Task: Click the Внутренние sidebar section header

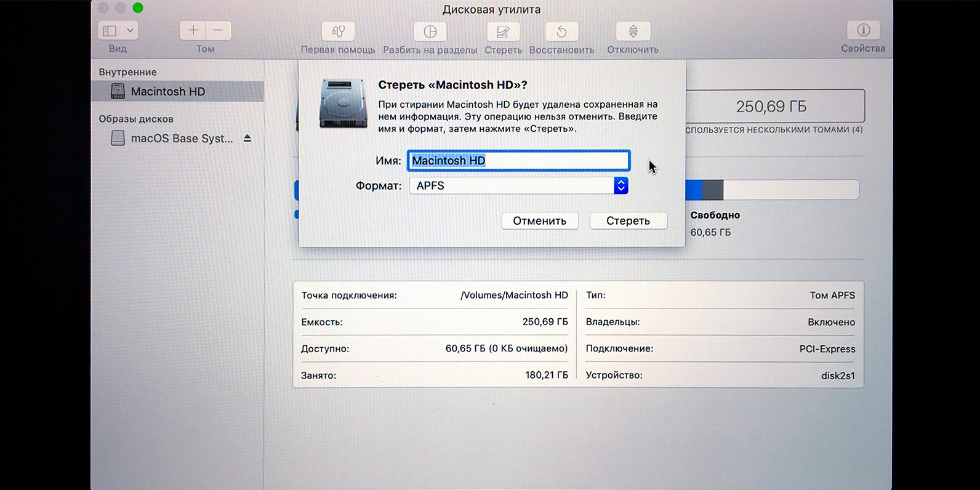Action: 127,72
